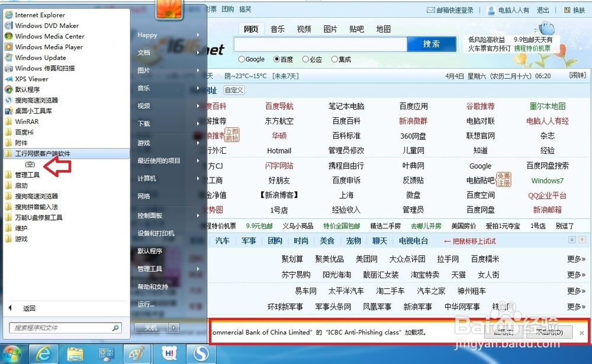This screenshot has width=592, height=364.
Task: Open the Hotmail link
Action: tap(279, 151)
